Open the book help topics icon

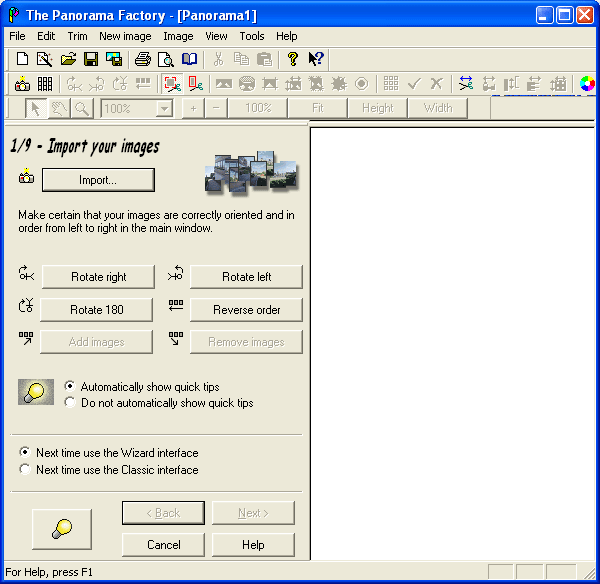pos(189,59)
